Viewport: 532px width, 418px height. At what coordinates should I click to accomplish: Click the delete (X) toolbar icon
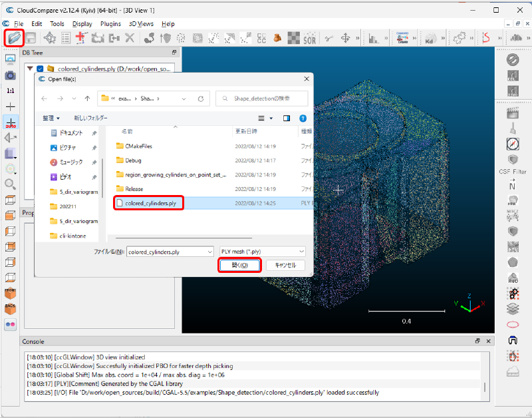click(x=129, y=38)
